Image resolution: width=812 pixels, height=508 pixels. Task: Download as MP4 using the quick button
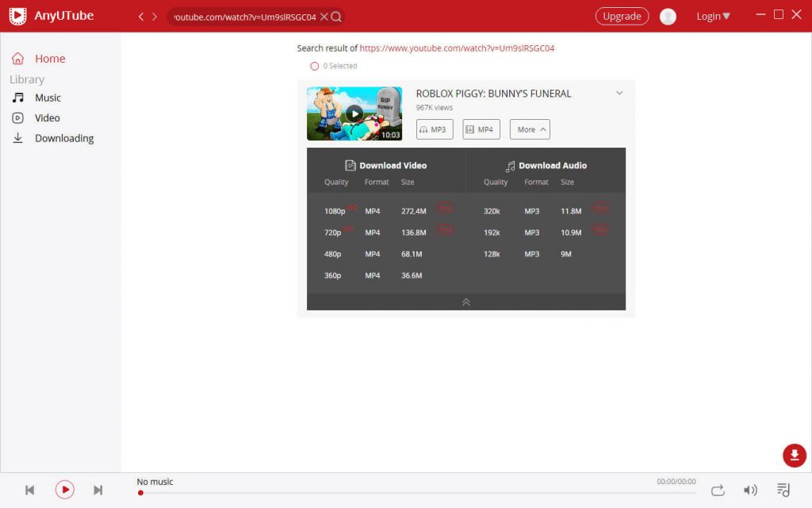[x=481, y=129]
